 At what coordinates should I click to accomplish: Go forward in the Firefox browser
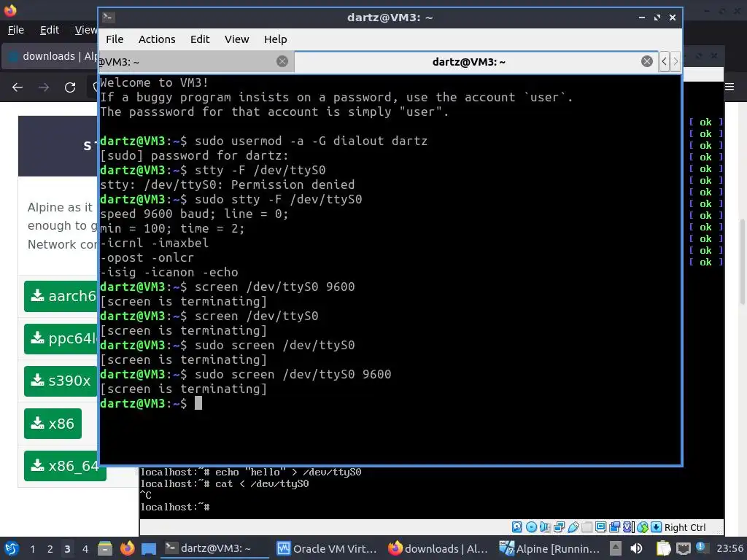[x=44, y=87]
